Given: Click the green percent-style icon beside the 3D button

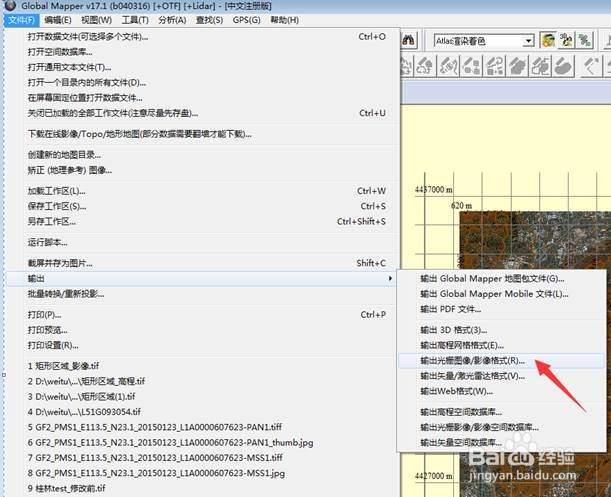Looking at the screenshot, I should click(584, 40).
